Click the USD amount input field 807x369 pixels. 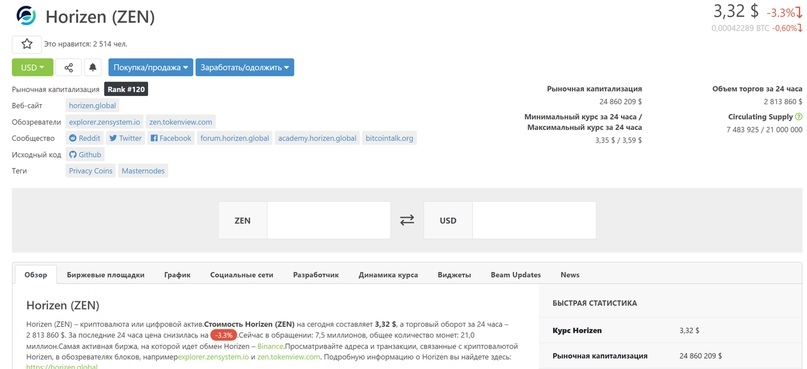534,220
